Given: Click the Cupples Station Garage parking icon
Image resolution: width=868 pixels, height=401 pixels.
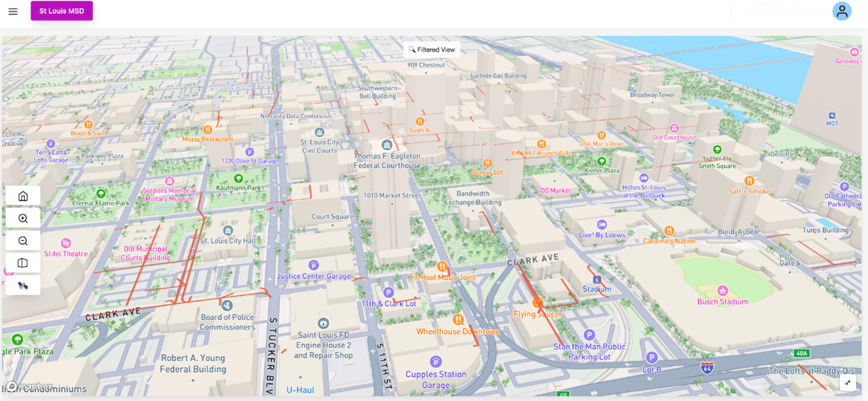Looking at the screenshot, I should click(436, 362).
